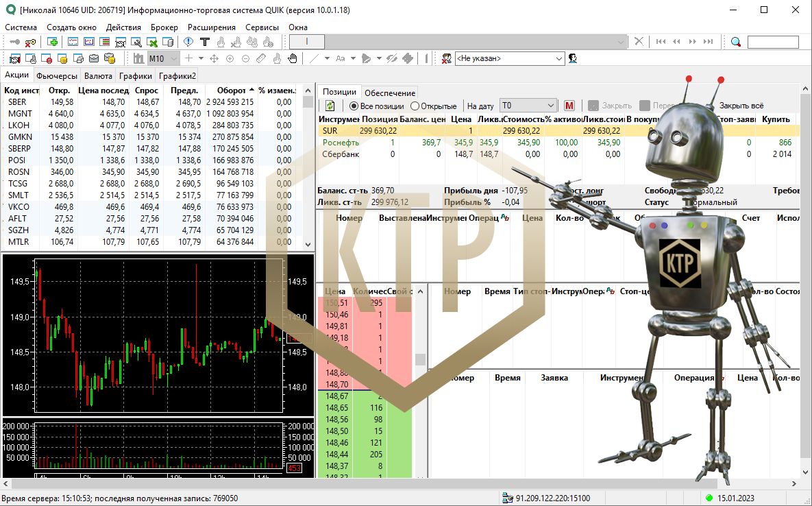The image size is (812, 506).
Task: Click the zoom in magnifier on chart toolbar
Action: (230, 58)
